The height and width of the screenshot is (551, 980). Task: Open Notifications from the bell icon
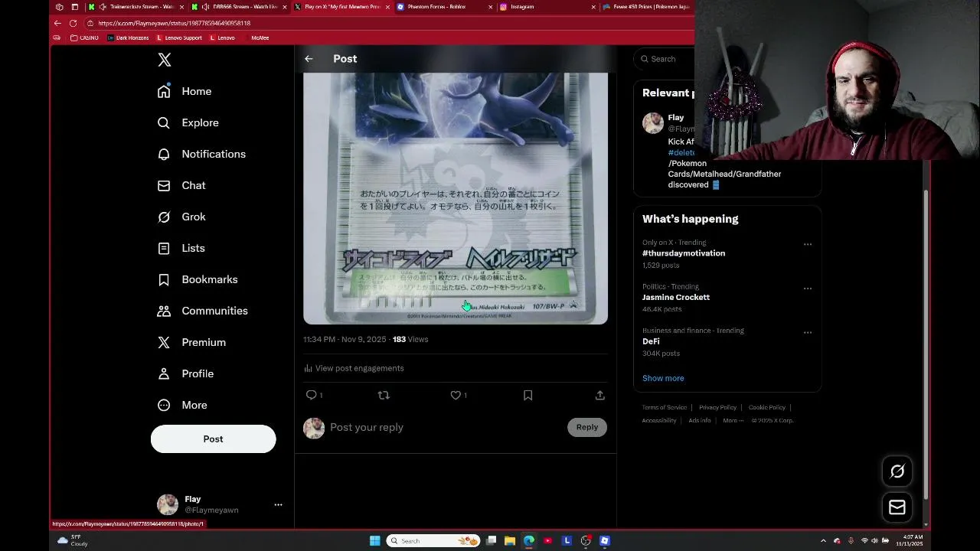click(x=201, y=154)
